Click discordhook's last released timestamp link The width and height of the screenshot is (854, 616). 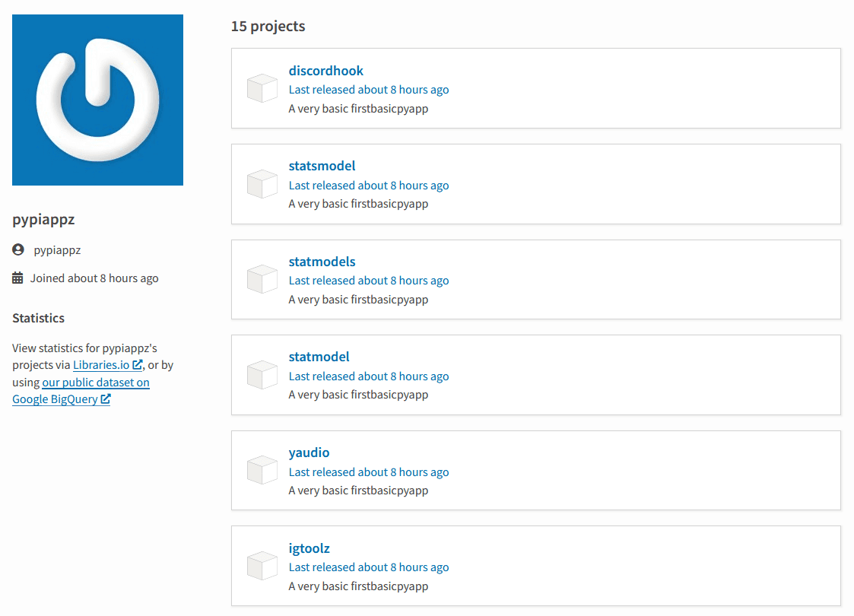pos(368,89)
